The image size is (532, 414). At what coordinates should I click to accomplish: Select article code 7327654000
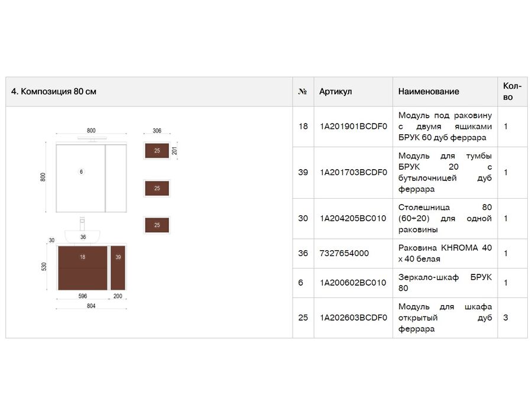(344, 254)
